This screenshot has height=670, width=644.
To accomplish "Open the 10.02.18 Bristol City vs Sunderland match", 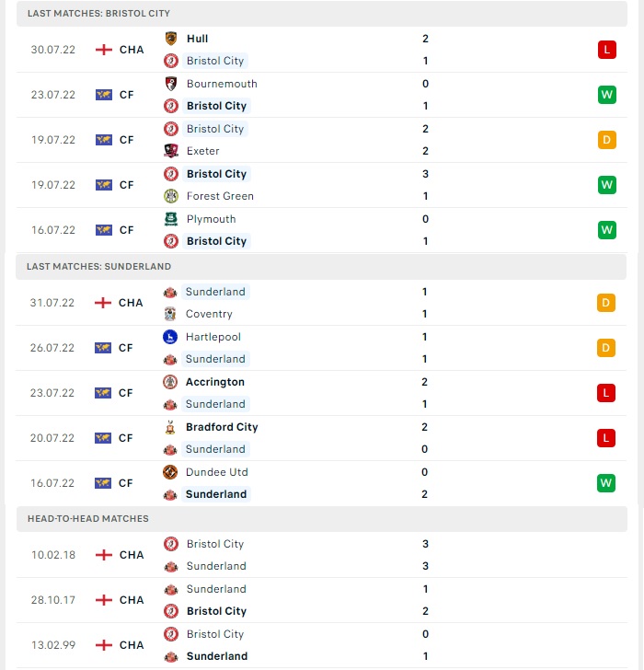I will [x=322, y=555].
